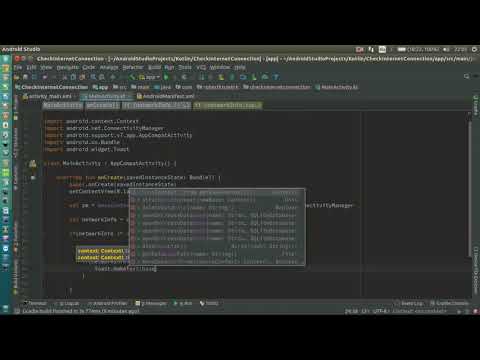
Task: Click CheckInternetConnection in the navigation bar
Action: coord(52,87)
